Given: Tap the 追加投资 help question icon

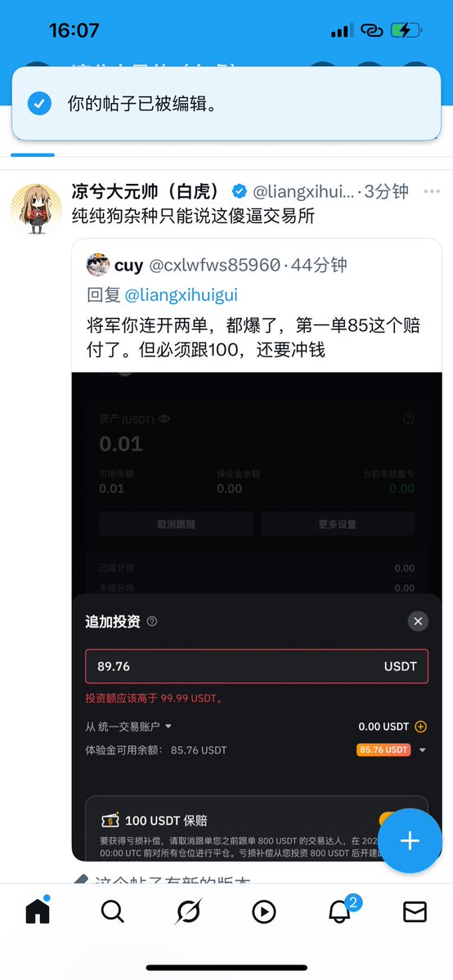Looking at the screenshot, I should coord(152,621).
